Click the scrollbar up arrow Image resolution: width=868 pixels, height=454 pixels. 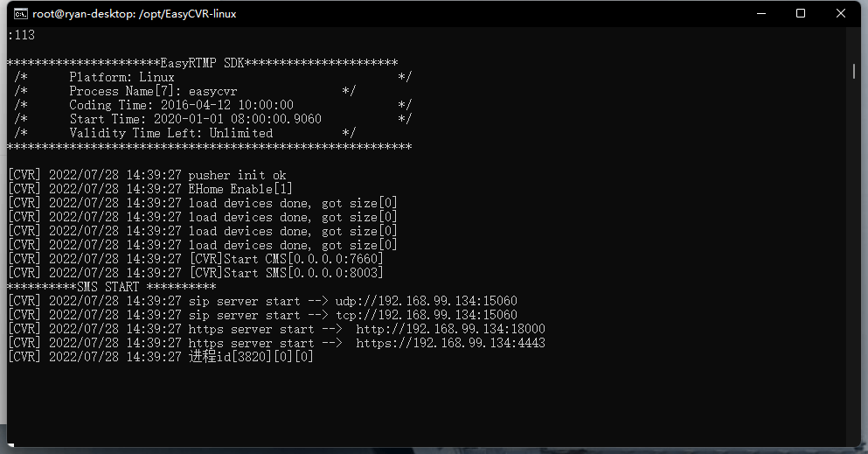coord(854,37)
